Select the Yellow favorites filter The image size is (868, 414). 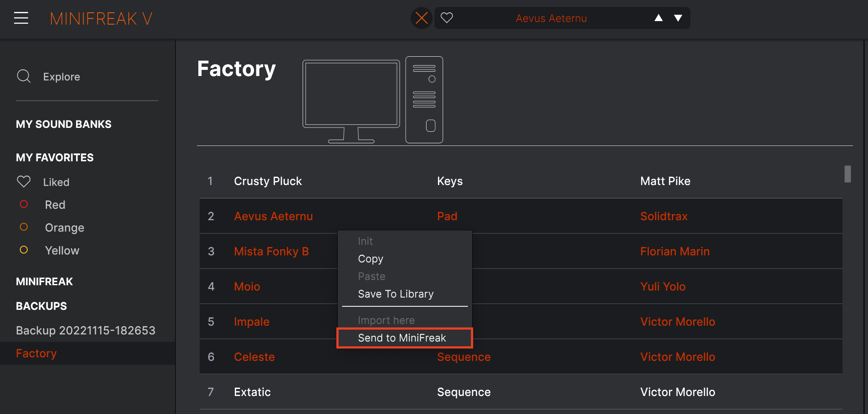click(62, 250)
